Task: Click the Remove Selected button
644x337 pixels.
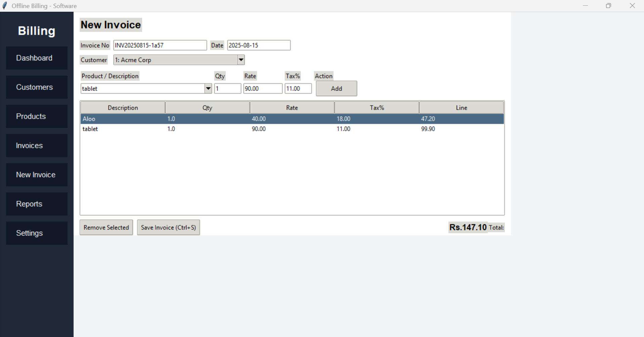Action: click(106, 227)
